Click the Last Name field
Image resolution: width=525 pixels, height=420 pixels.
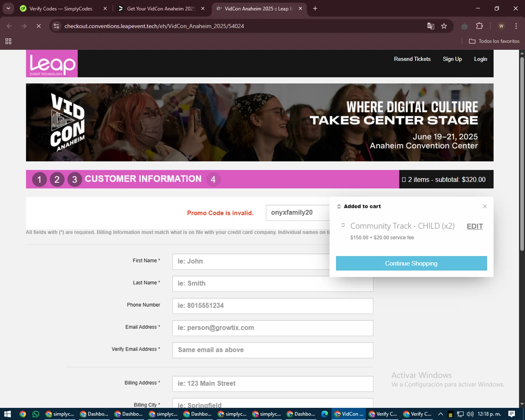[x=273, y=283]
